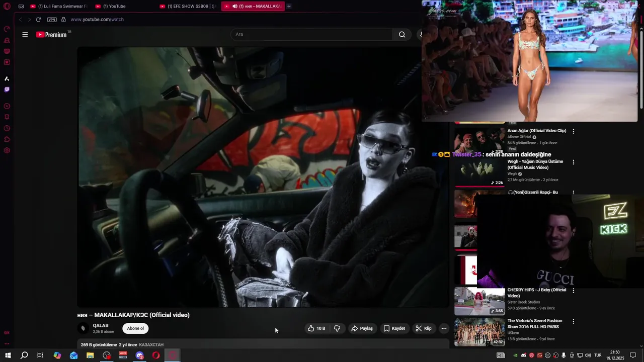Open Task View on taskbar
This screenshot has width=644, height=362.
[40, 355]
